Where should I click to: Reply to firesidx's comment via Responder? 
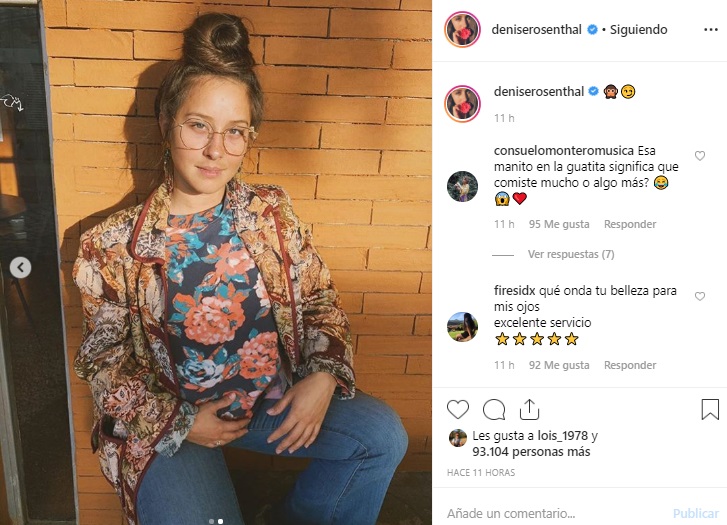tap(630, 365)
